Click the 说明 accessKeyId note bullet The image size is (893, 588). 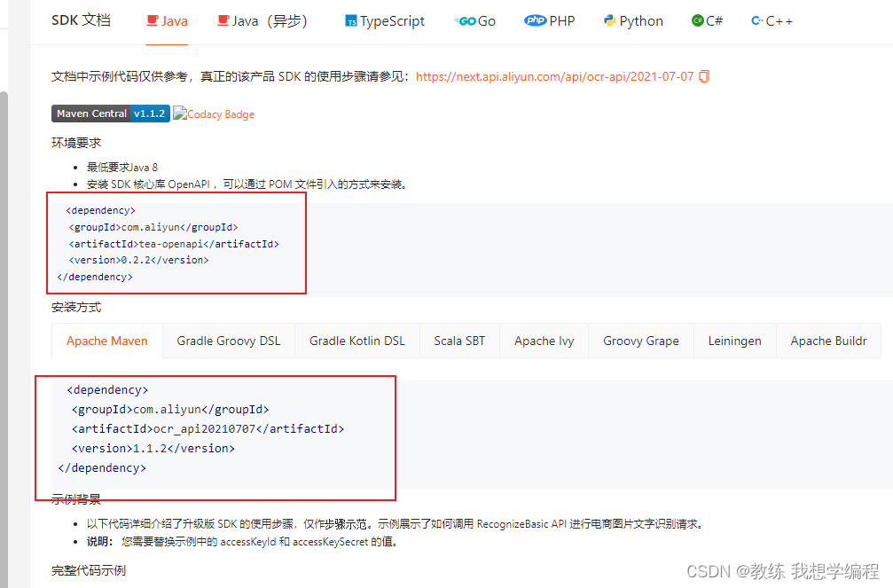(243, 542)
